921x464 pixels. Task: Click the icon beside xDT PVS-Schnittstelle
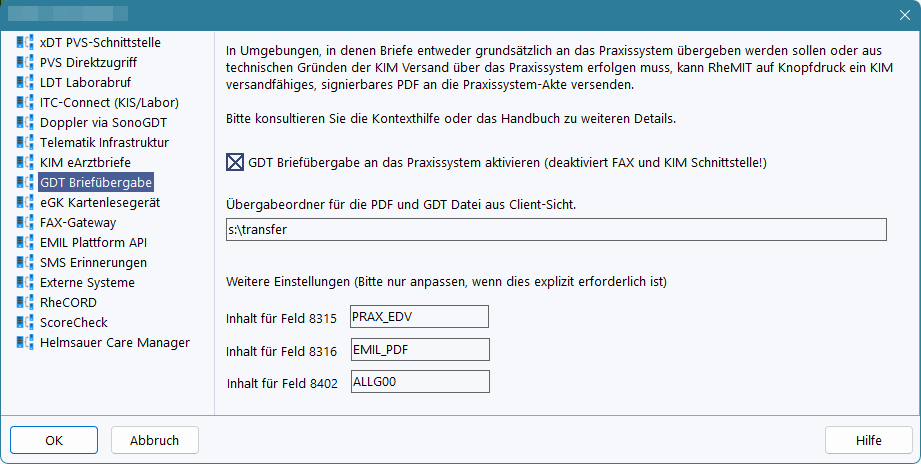(25, 43)
